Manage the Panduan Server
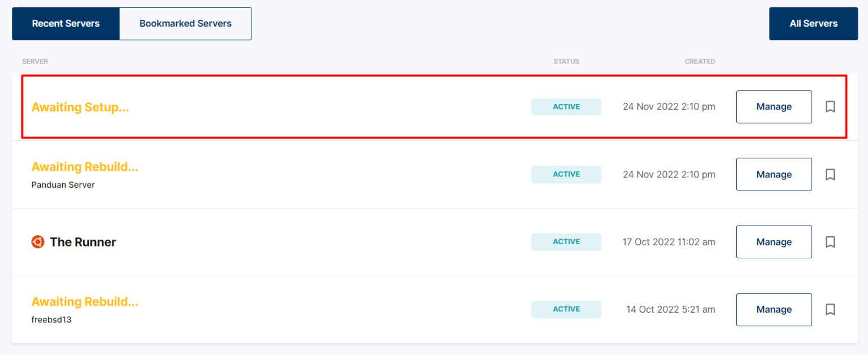 point(774,175)
